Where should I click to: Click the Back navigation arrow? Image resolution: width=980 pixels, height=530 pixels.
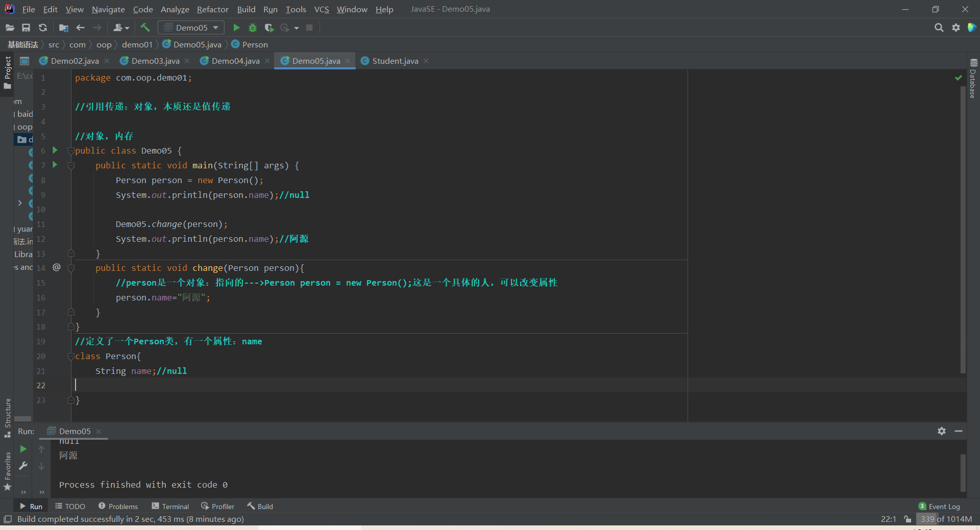click(x=80, y=28)
